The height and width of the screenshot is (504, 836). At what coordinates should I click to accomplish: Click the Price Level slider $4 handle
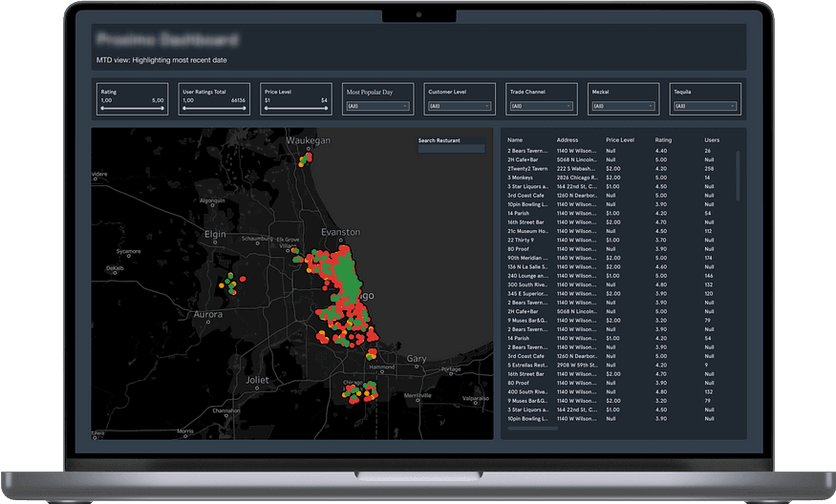coord(327,108)
